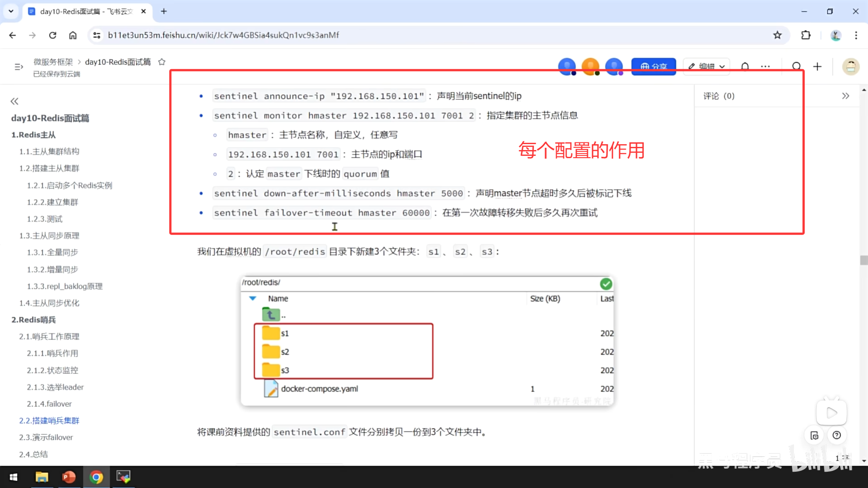The height and width of the screenshot is (488, 868).
Task: Collapse the outline panel with double chevron
Action: (x=14, y=101)
